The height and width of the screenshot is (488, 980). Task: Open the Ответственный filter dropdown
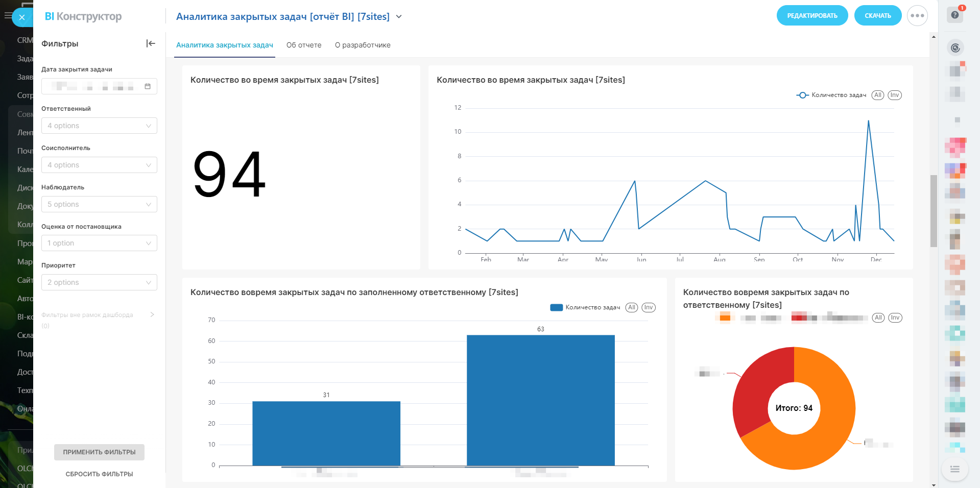pyautogui.click(x=99, y=126)
